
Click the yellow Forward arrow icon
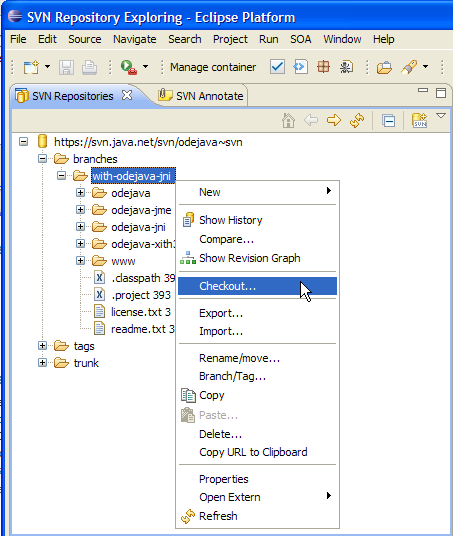(334, 120)
